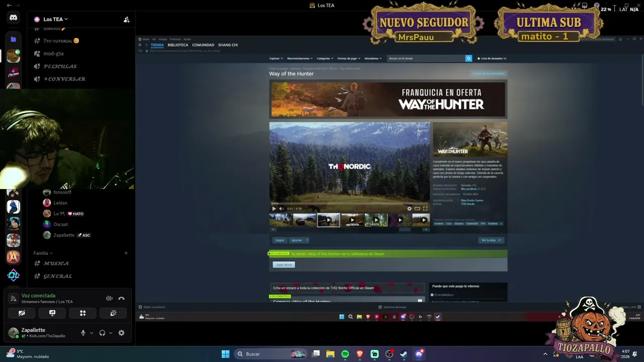This screenshot has height=362, width=644.
Task: Open dropdown arrow next to Ignorar
Action: (307, 240)
